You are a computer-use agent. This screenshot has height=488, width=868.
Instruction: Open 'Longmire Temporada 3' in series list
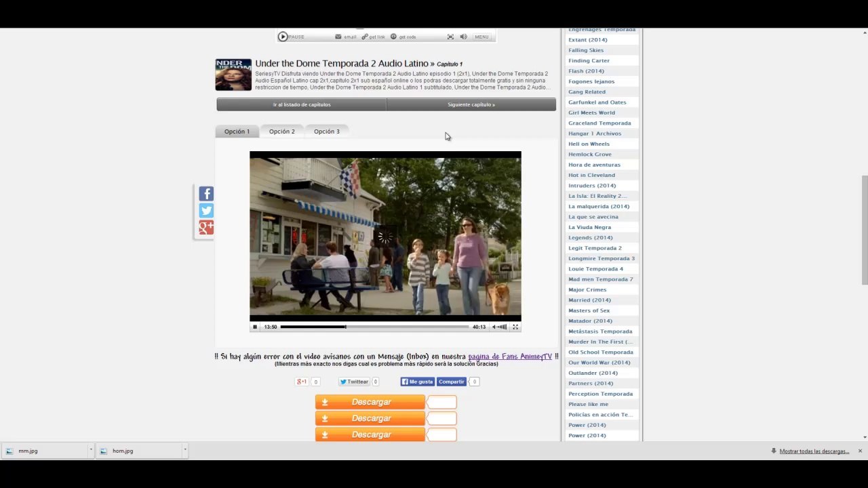[601, 258]
